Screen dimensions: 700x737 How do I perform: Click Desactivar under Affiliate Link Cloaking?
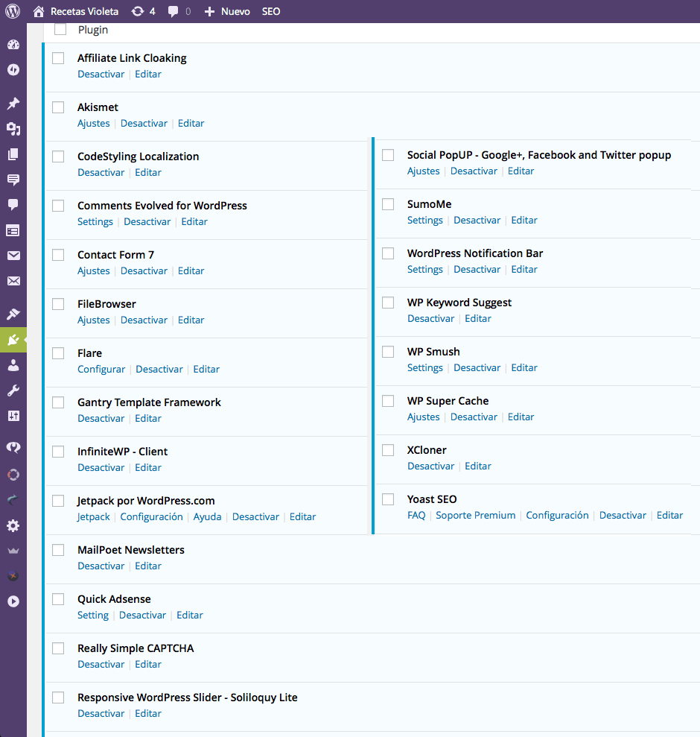click(x=101, y=75)
